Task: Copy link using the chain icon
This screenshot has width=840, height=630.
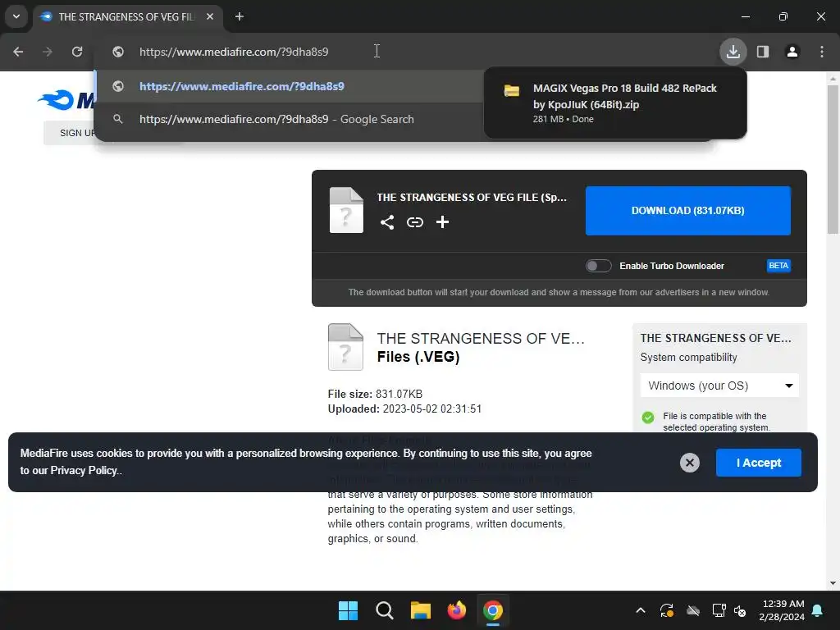Action: pyautogui.click(x=414, y=222)
